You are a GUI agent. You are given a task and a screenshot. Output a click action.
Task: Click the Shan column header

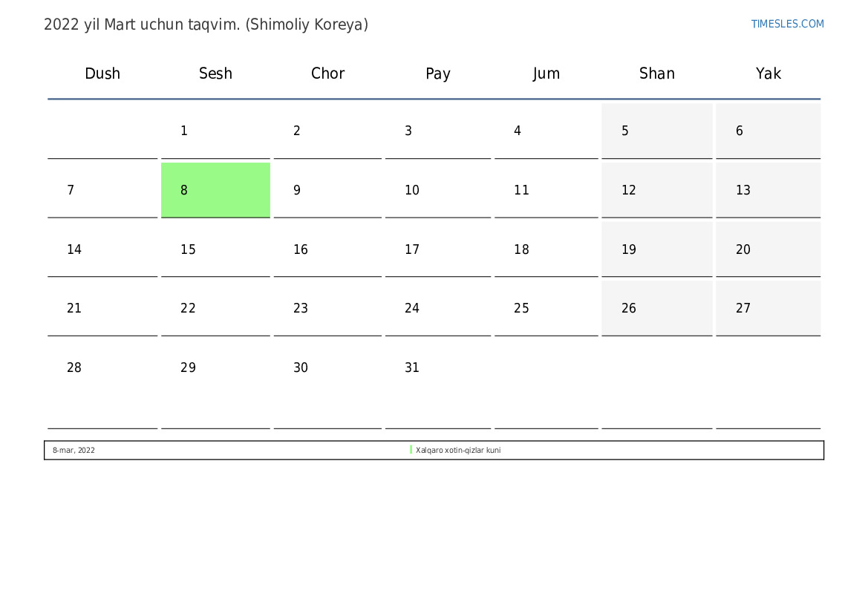tap(657, 73)
